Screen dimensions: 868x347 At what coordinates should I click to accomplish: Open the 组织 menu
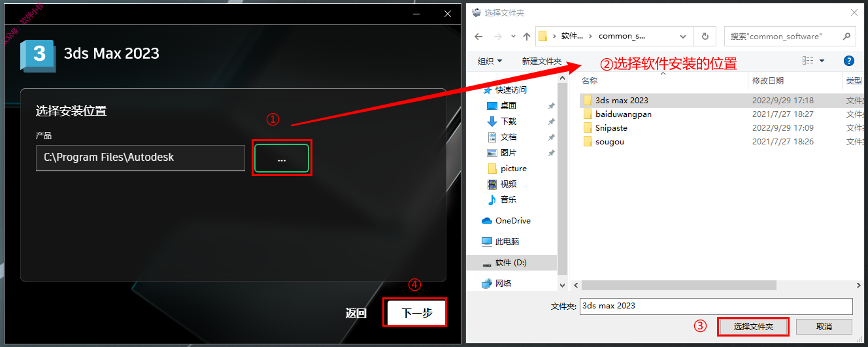[490, 61]
